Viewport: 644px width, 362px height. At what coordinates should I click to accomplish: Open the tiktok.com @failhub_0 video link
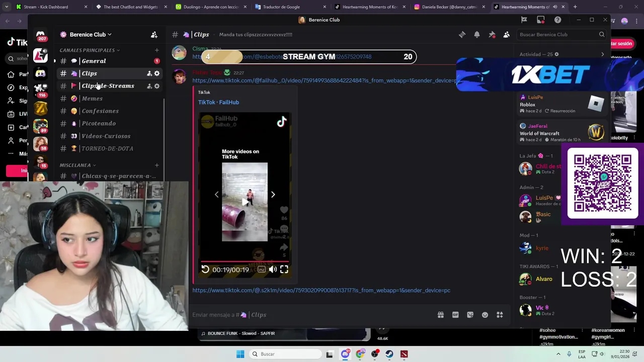tap(324, 80)
